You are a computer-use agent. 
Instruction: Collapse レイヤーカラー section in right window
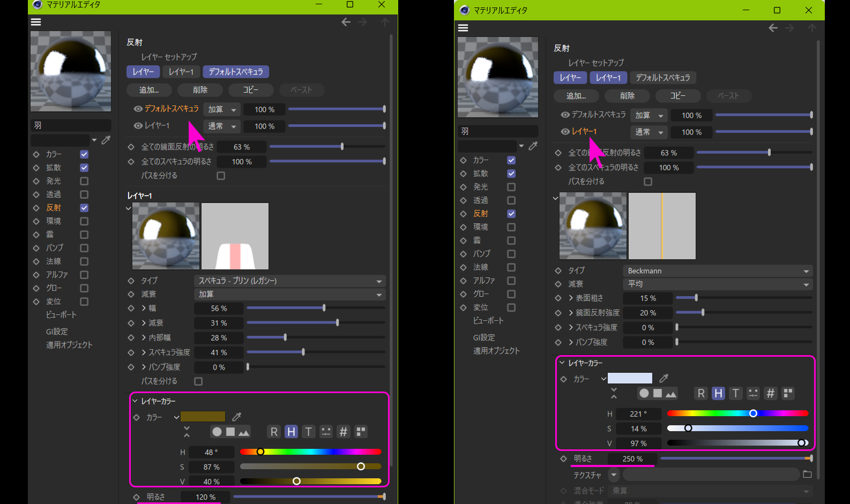click(562, 363)
